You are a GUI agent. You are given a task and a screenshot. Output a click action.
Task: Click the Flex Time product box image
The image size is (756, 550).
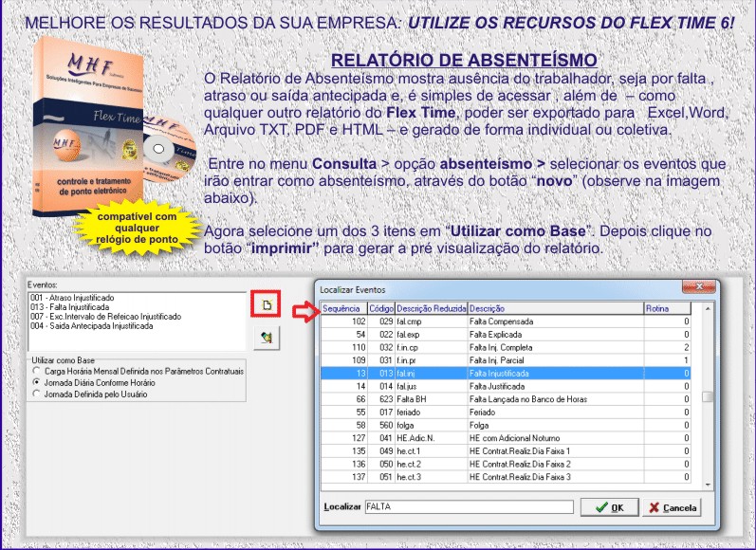click(89, 126)
